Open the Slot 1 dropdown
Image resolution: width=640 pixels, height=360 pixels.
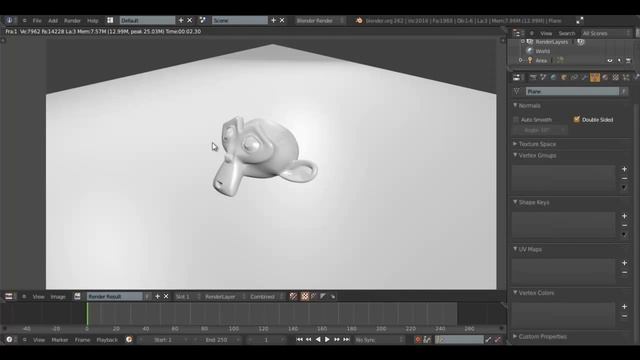click(x=188, y=297)
